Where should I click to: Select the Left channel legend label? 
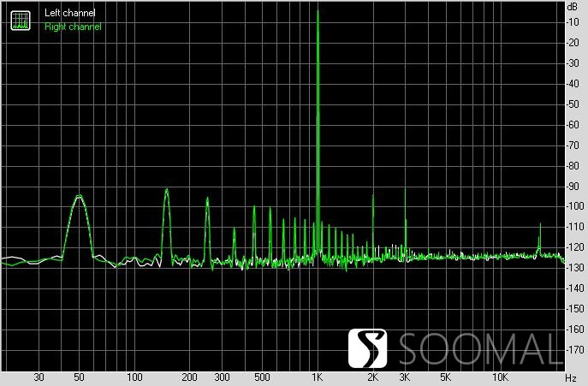click(x=69, y=13)
